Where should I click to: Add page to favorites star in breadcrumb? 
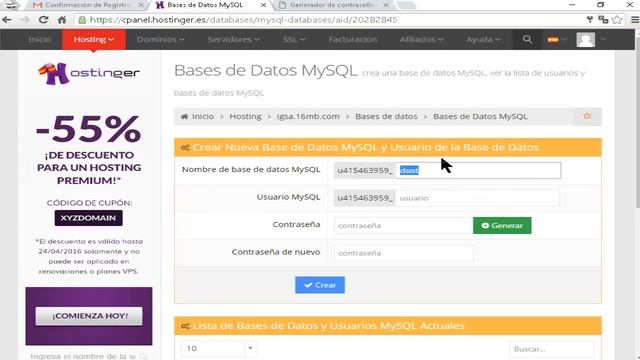[x=587, y=116]
